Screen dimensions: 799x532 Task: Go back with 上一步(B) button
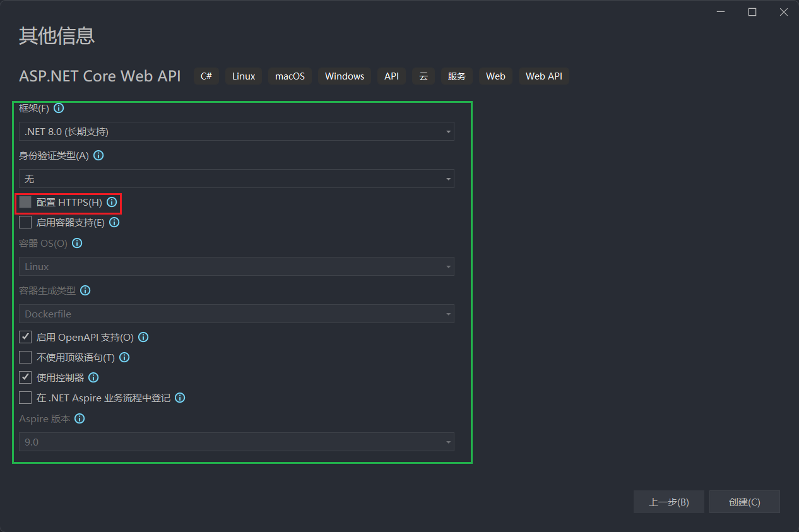[668, 502]
